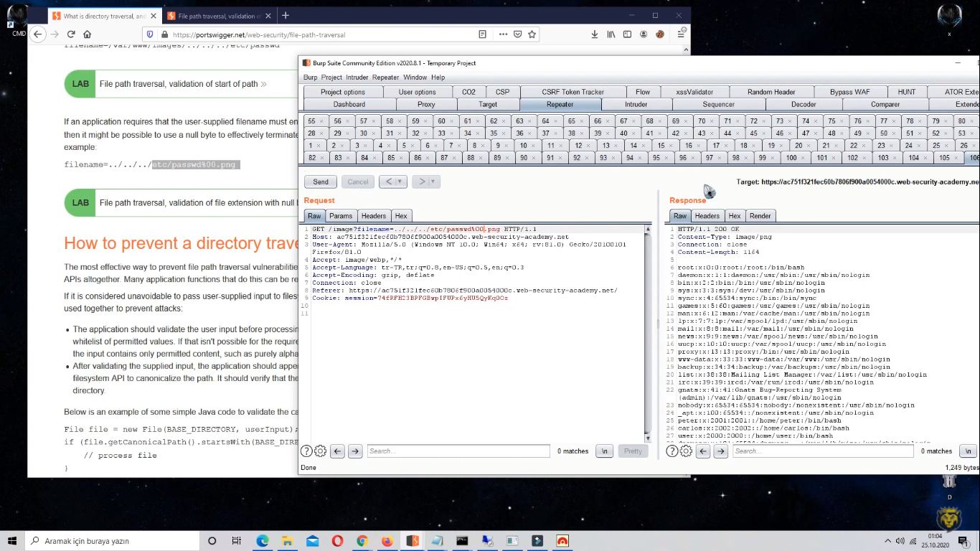
Task: Open Chrome from the taskbar
Action: pyautogui.click(x=362, y=540)
